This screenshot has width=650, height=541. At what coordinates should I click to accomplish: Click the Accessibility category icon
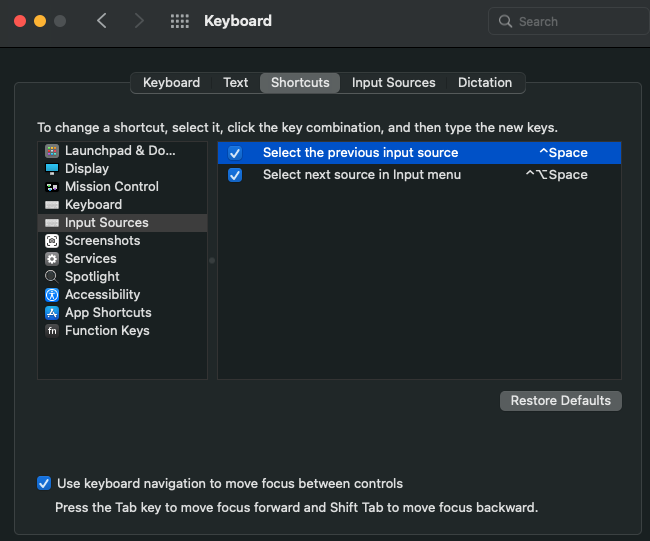click(x=52, y=295)
